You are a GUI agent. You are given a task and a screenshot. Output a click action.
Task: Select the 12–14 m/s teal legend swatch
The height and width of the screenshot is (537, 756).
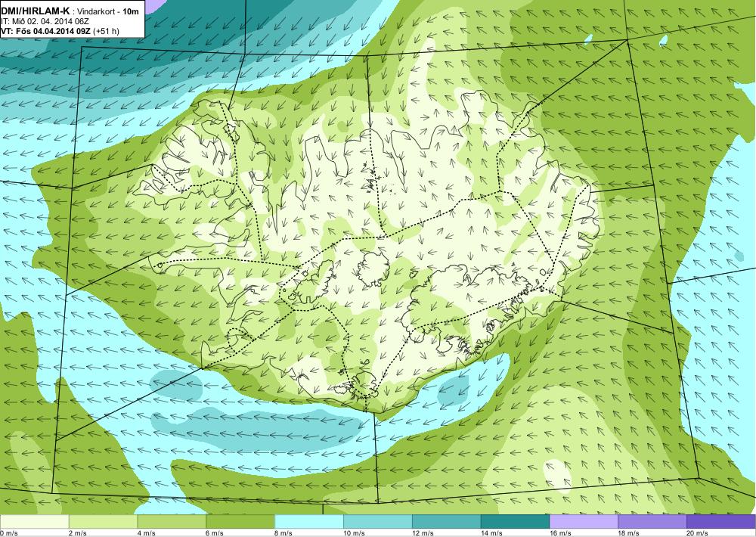click(x=447, y=522)
